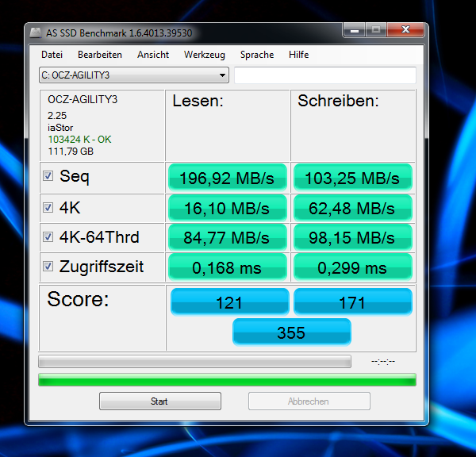
Task: Click the Lesen: column header
Action: pyautogui.click(x=198, y=101)
